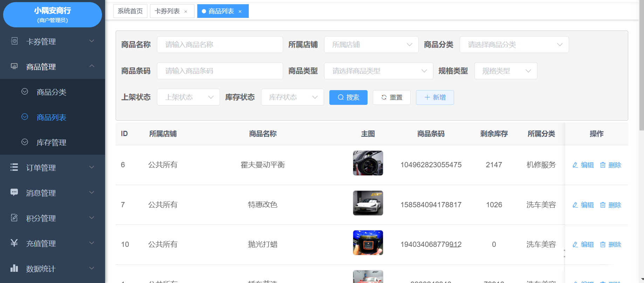Click edit icon for 霍夫曼动平衡 row
The width and height of the screenshot is (644, 283).
575,165
